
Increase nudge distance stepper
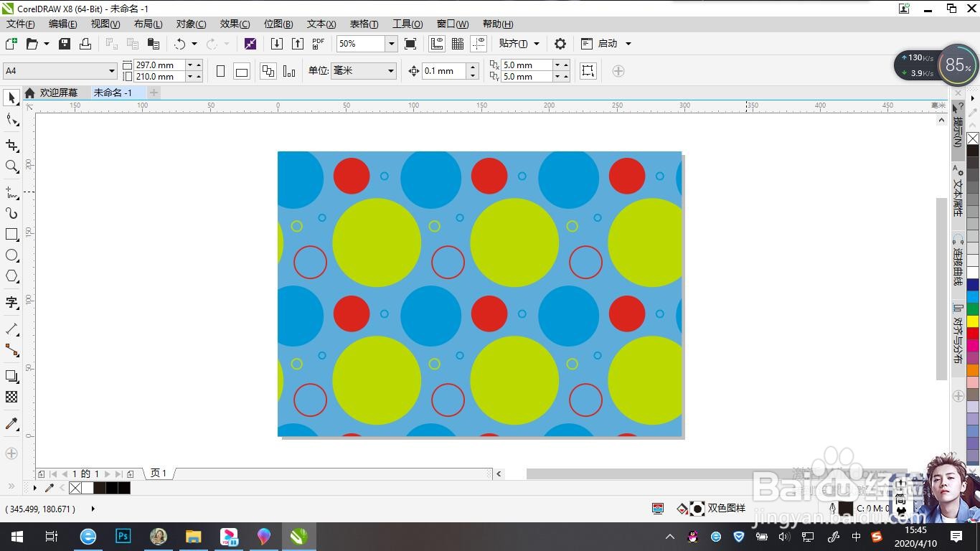472,67
